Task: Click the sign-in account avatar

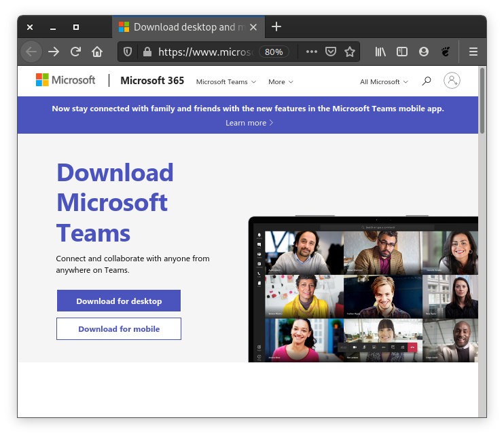Action: [452, 80]
